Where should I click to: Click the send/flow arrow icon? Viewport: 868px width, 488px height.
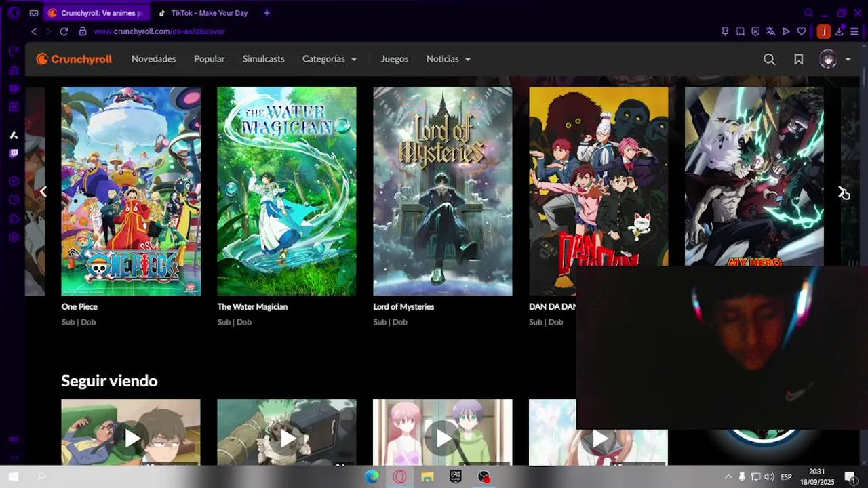(x=786, y=31)
